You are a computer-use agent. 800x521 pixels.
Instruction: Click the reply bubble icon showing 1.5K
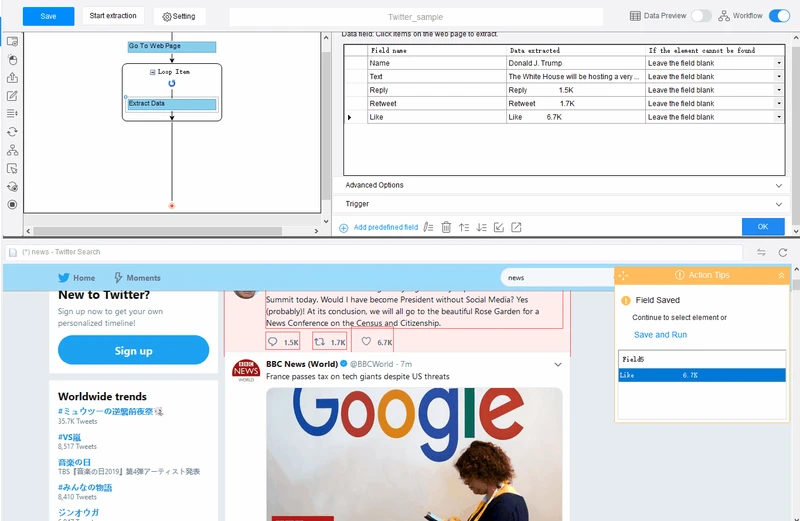click(x=273, y=341)
